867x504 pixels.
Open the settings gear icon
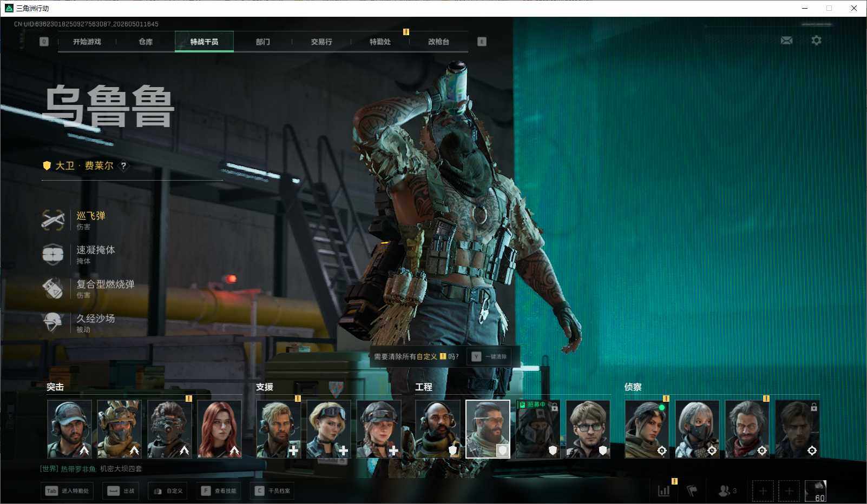point(816,40)
